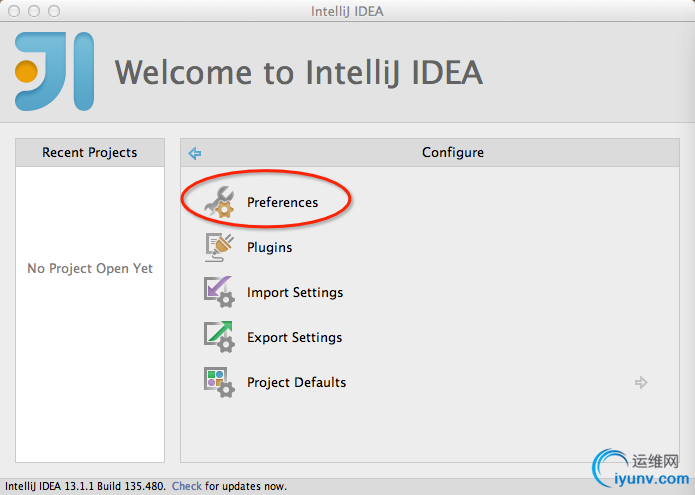This screenshot has height=495, width=695.
Task: Maximize the welcome window
Action: [x=52, y=11]
